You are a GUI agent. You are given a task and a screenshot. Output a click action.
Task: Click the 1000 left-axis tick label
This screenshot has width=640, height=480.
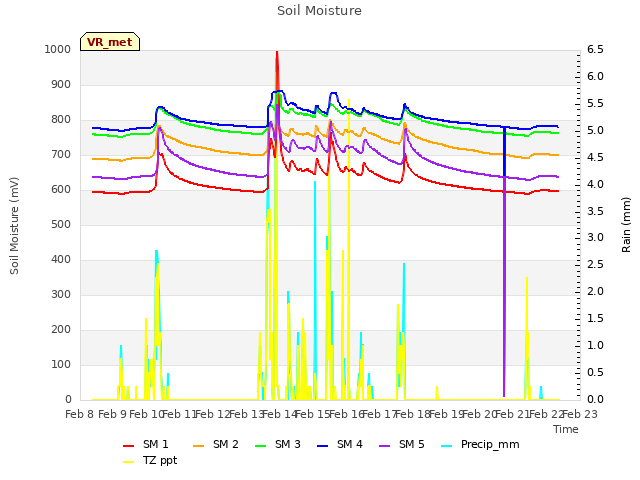[58, 50]
